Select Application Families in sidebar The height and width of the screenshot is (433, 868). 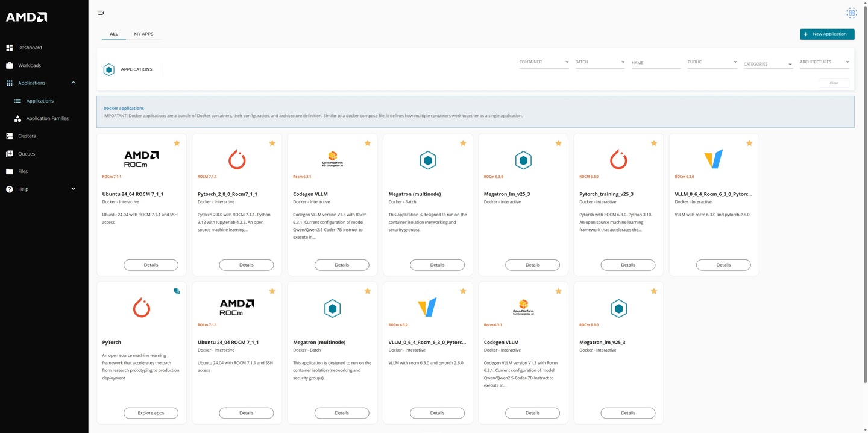(47, 119)
